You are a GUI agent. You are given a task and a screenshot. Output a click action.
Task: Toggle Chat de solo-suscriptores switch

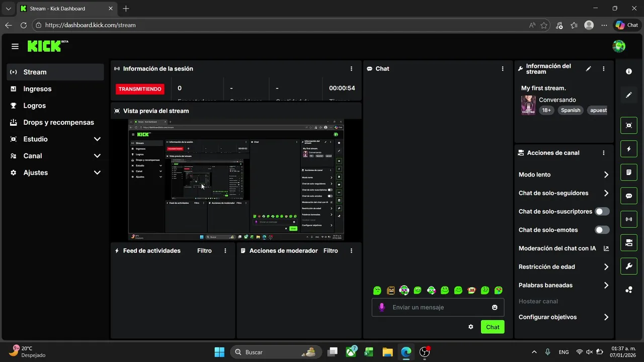point(602,212)
